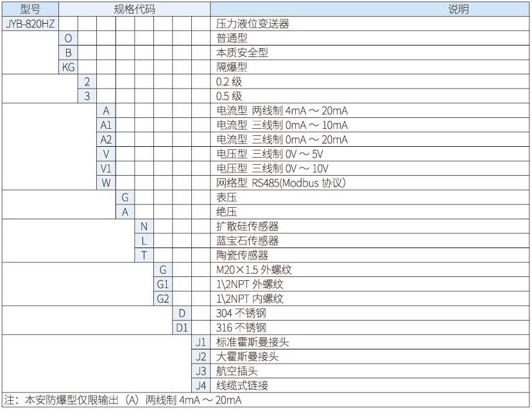Click the code cell W
The image size is (532, 411).
[x=106, y=183]
